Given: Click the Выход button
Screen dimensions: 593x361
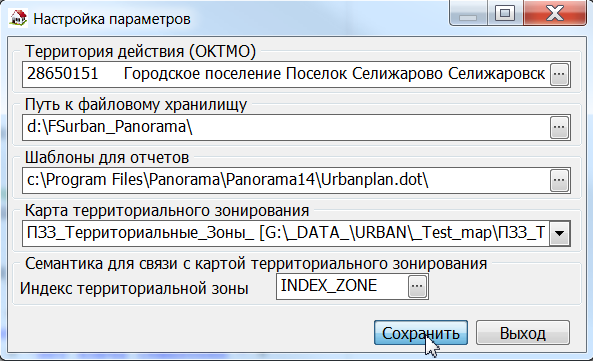Looking at the screenshot, I should click(x=523, y=333).
